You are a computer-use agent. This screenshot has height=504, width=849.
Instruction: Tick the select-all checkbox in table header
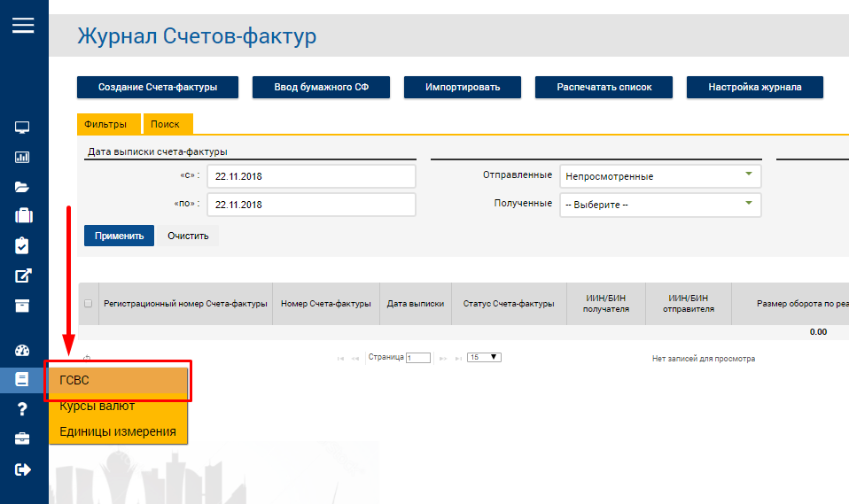click(x=89, y=304)
